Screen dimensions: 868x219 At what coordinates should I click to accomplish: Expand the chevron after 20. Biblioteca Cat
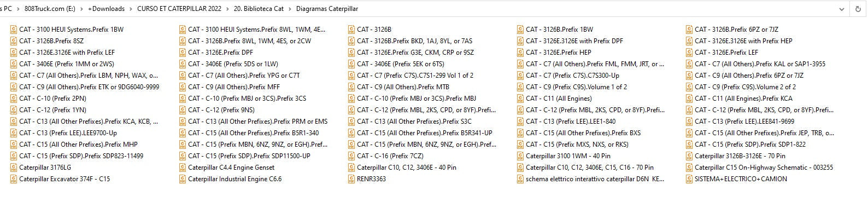pos(290,9)
